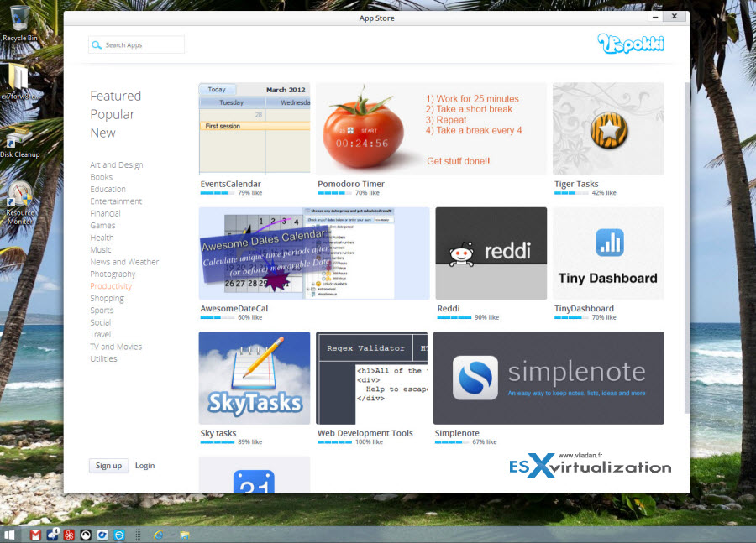Open the Pomodoro Timer tomato tile
The width and height of the screenshot is (756, 543).
point(431,128)
